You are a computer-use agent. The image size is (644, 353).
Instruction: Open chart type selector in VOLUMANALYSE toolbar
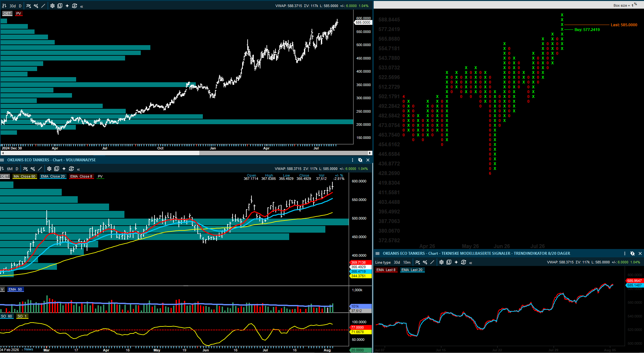click(2, 169)
